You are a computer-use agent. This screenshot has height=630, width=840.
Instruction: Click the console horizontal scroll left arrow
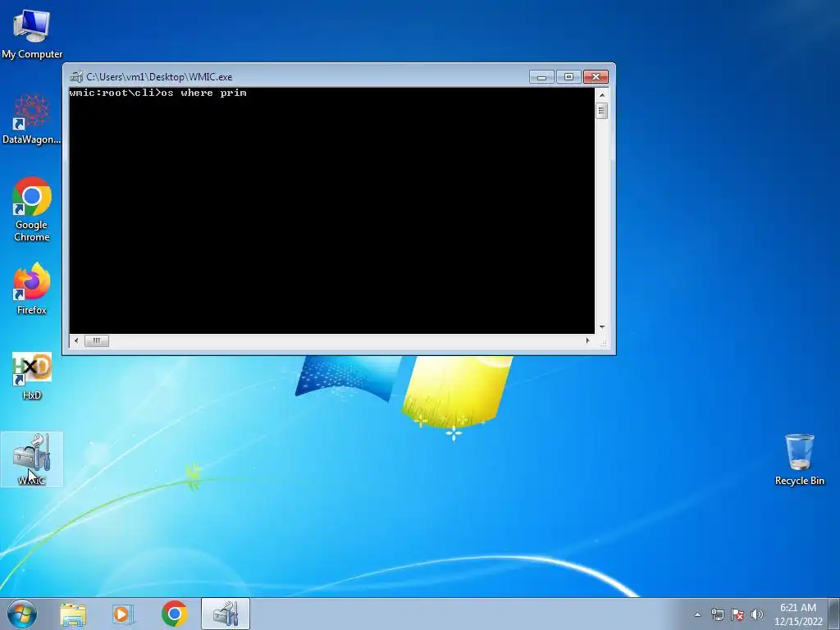click(x=76, y=340)
